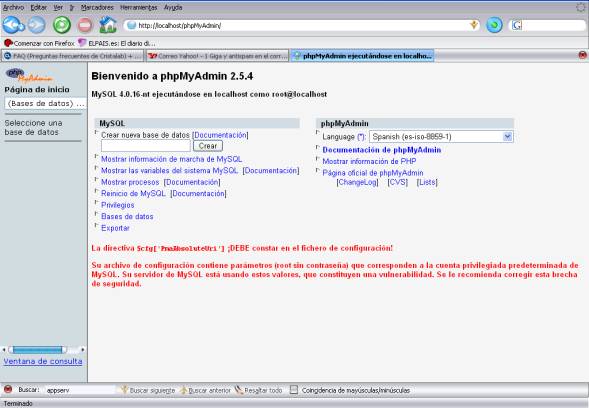Open Mostrar las variables del sistema MySQL
The width and height of the screenshot is (589, 408).
169,171
